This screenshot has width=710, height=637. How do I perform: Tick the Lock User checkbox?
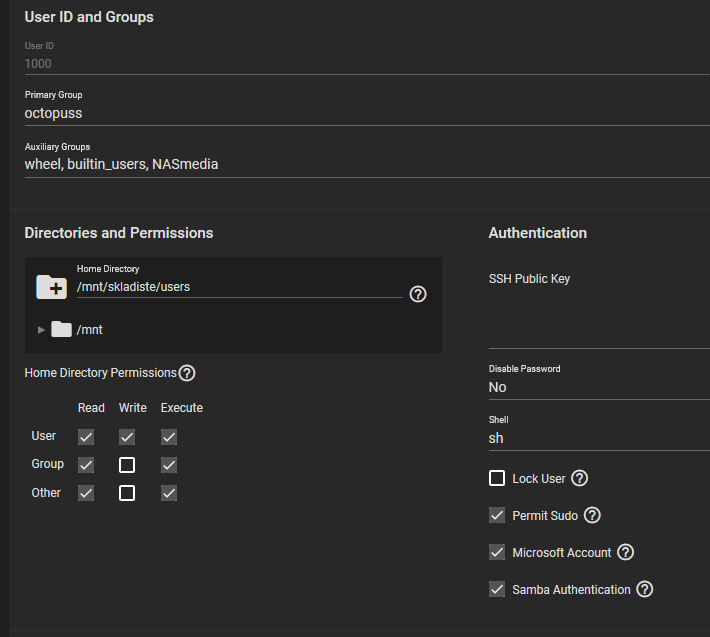pos(497,478)
